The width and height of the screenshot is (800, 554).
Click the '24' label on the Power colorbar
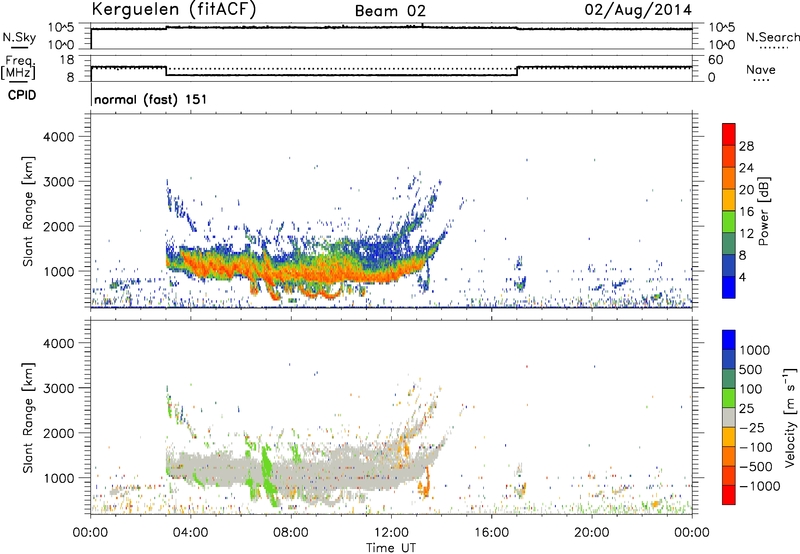click(746, 168)
